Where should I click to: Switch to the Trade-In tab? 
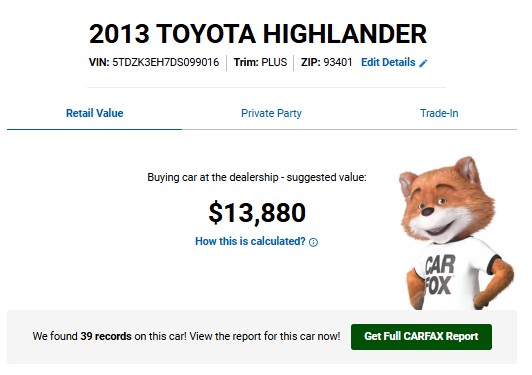point(439,113)
